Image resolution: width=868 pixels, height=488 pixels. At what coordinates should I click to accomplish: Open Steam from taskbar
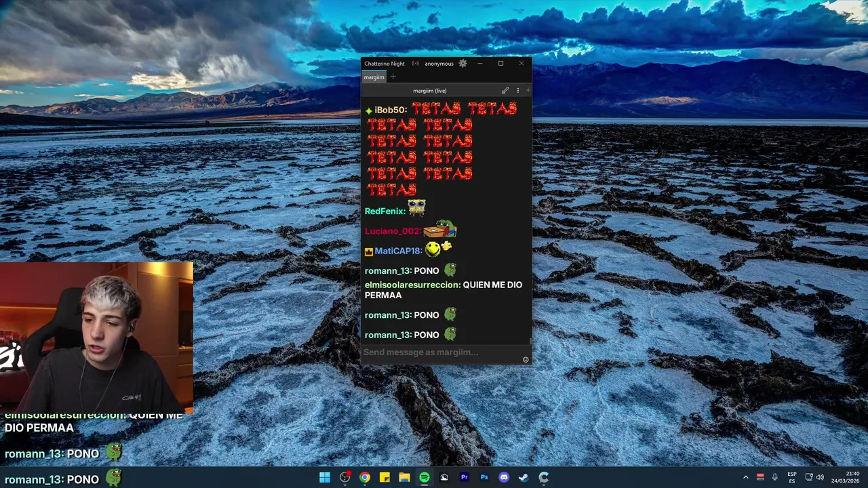524,477
